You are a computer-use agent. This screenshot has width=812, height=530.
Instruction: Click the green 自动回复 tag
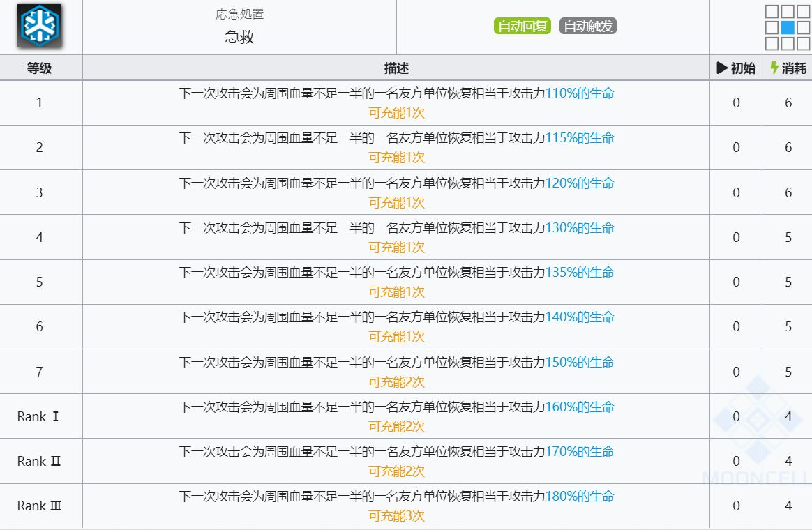[x=522, y=26]
